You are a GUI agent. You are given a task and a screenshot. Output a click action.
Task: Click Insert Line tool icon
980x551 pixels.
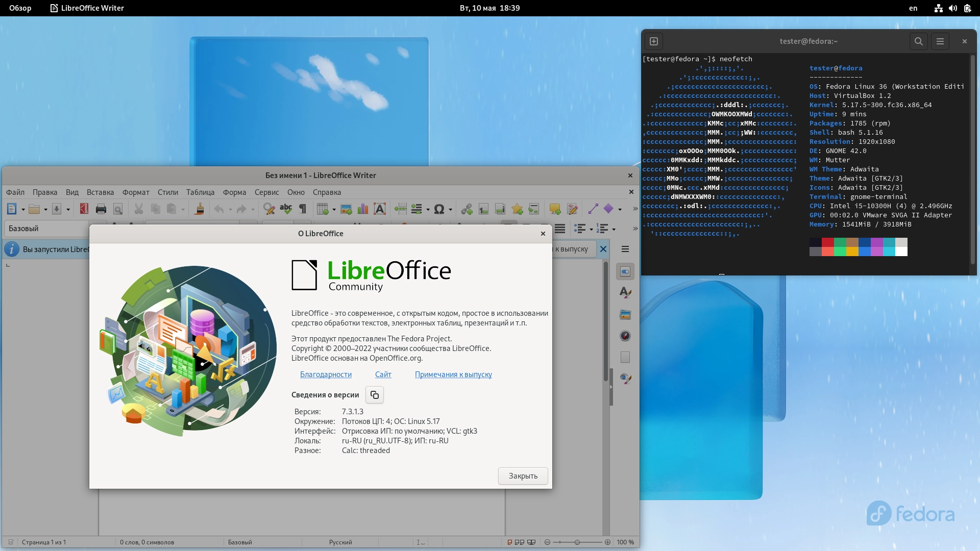point(593,209)
